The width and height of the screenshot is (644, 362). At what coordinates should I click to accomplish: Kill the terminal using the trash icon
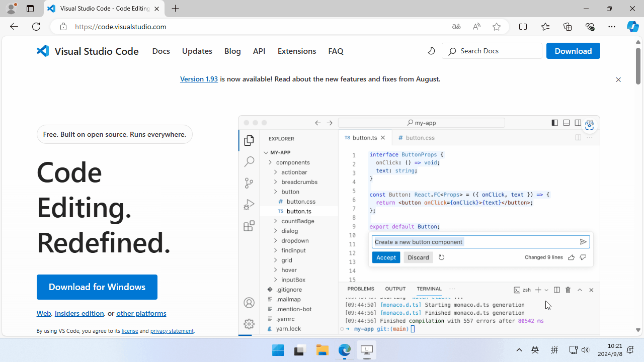(568, 290)
